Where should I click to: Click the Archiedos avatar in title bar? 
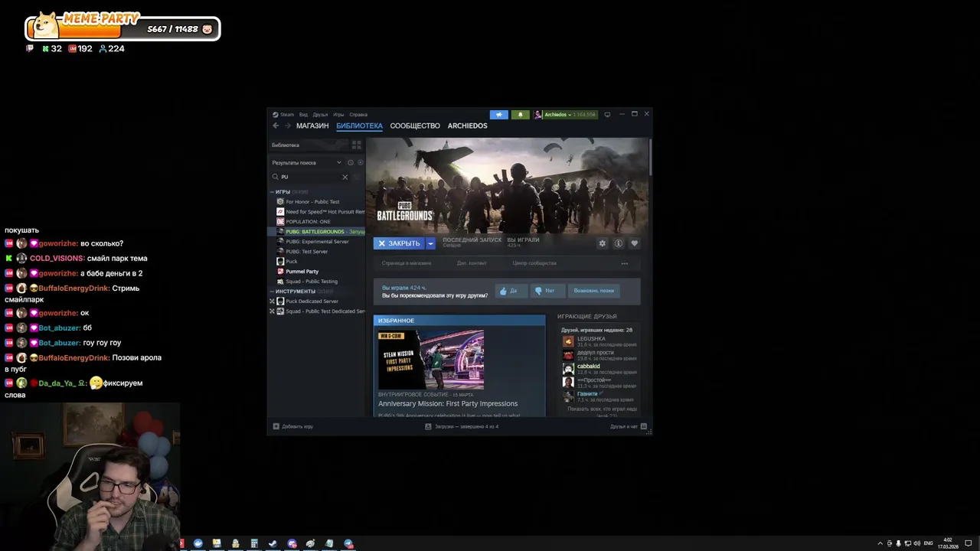(x=538, y=115)
